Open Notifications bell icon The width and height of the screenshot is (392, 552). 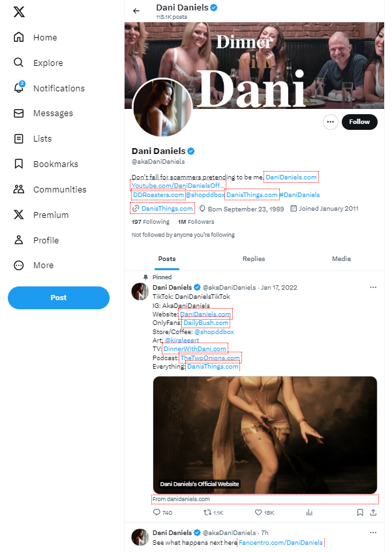[20, 88]
